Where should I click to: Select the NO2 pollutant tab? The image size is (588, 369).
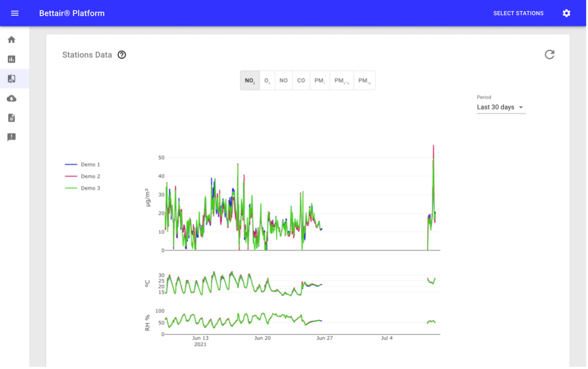(250, 81)
